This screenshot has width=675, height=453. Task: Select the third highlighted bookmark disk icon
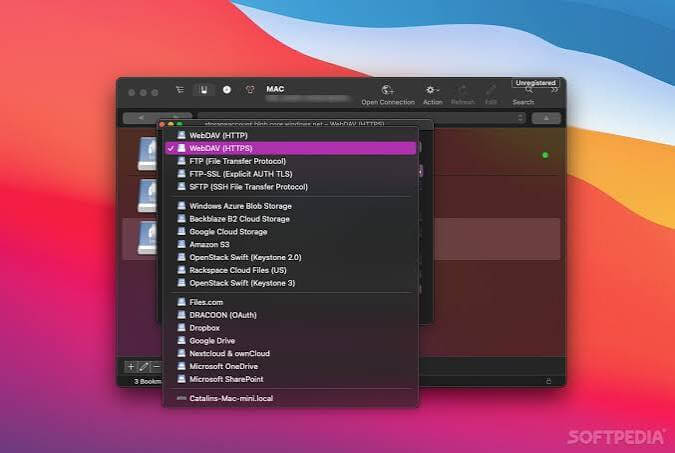click(147, 238)
